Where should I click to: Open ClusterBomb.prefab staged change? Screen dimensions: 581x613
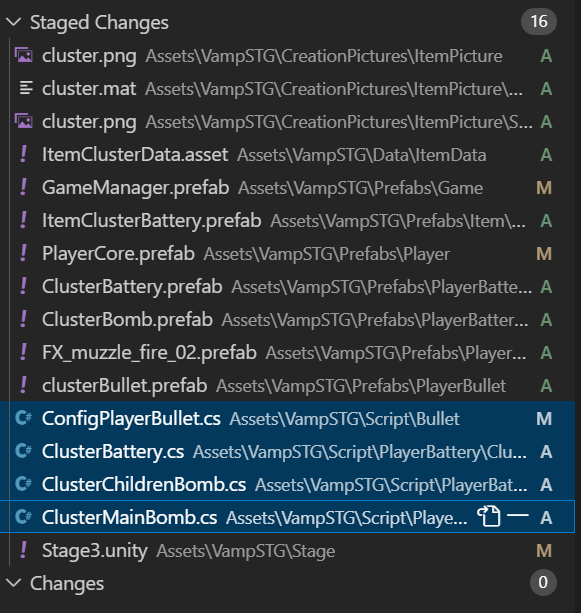287,319
